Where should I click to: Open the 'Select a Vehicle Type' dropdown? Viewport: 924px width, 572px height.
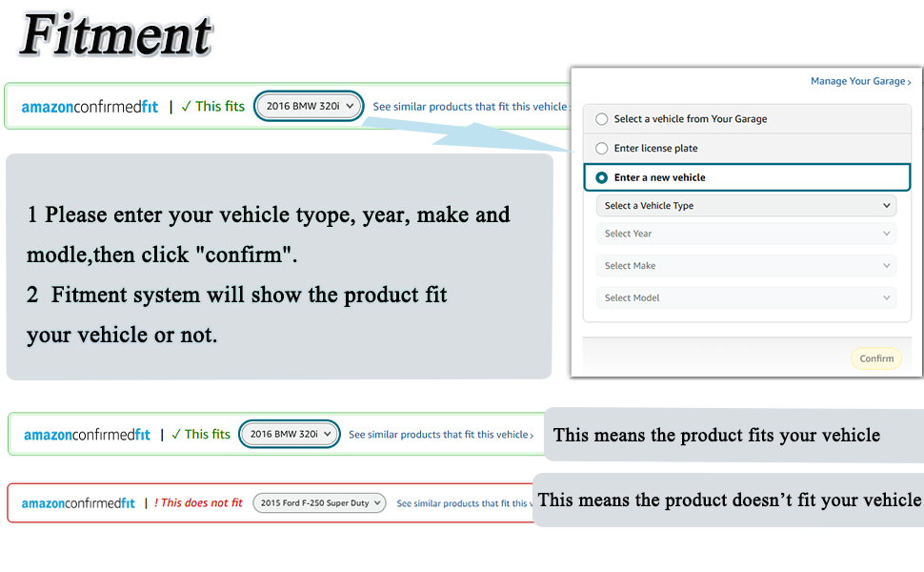coord(746,206)
